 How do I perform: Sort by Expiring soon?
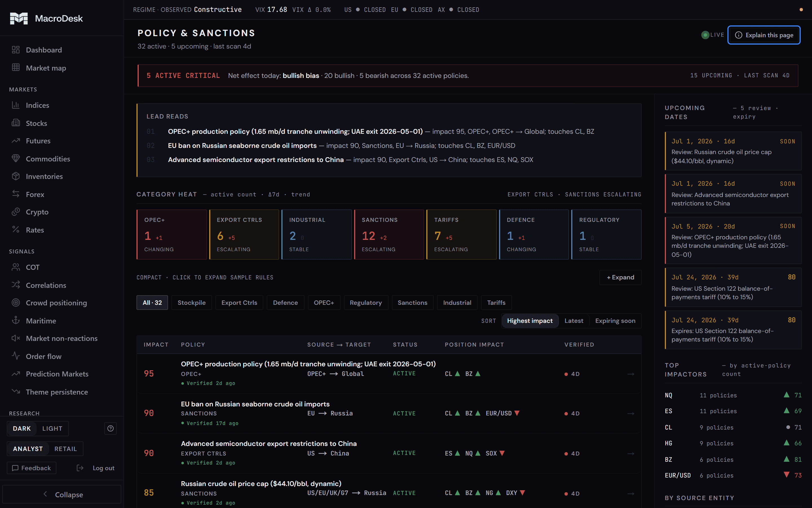click(615, 321)
